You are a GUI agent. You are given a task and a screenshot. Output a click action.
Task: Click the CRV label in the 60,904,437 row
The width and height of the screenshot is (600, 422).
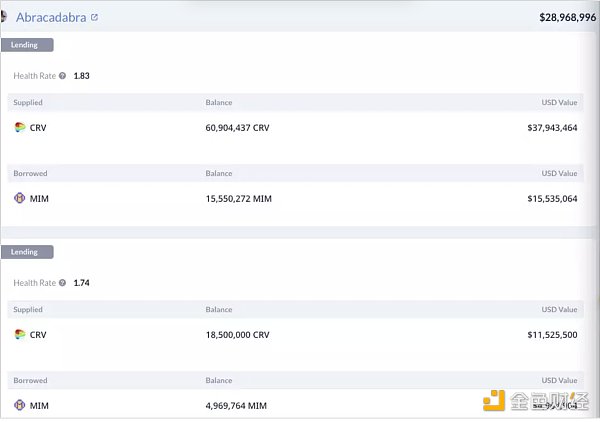pyautogui.click(x=38, y=128)
